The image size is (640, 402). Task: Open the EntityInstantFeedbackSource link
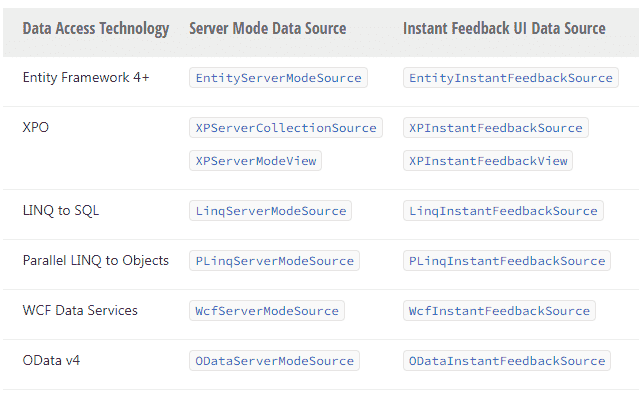pyautogui.click(x=511, y=78)
